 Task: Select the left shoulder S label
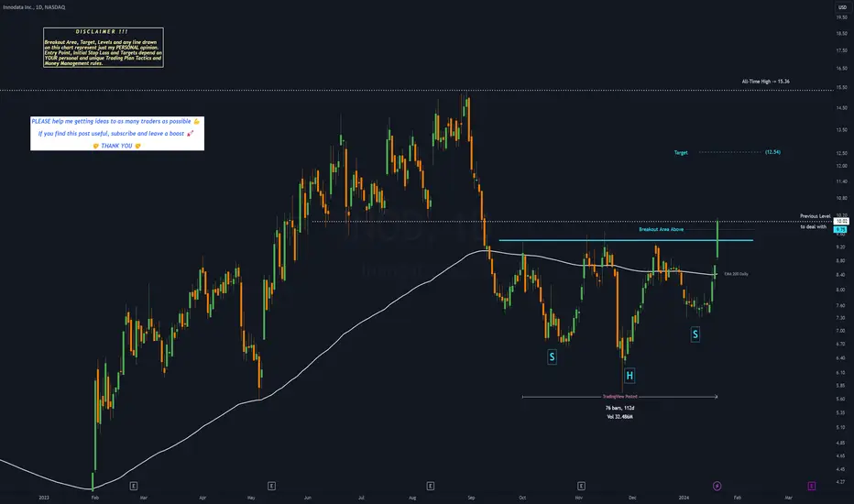552,356
